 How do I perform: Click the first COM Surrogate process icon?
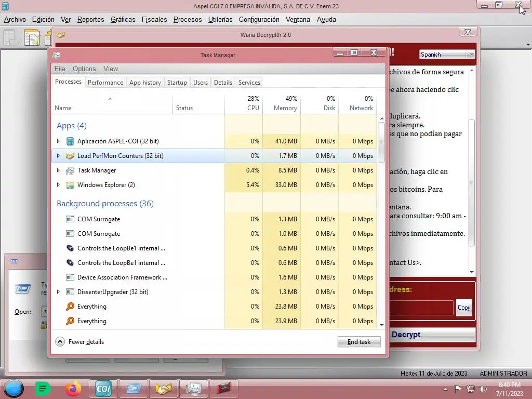click(70, 219)
